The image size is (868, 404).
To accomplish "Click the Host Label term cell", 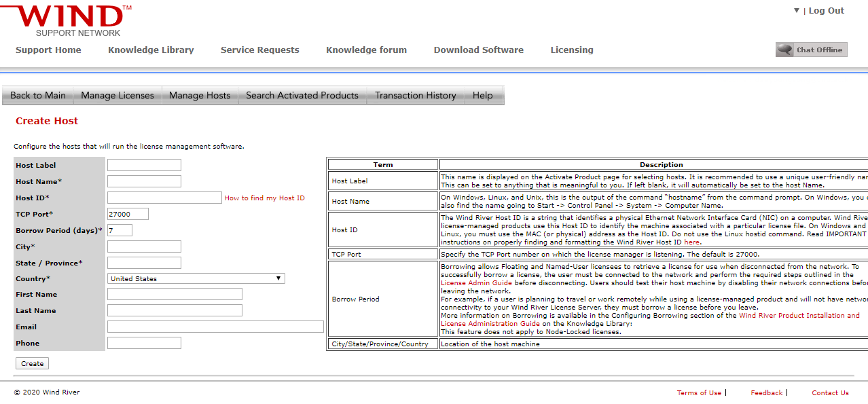I will (x=383, y=181).
